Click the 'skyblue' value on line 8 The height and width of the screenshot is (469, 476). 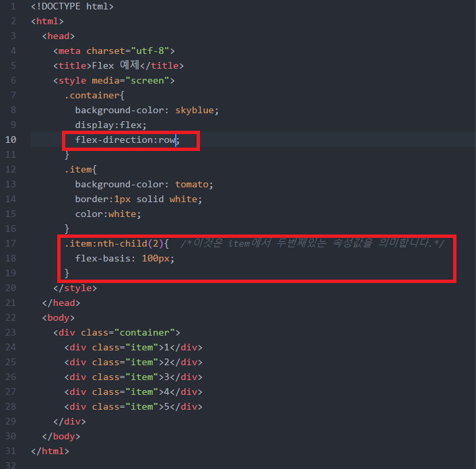(x=195, y=110)
